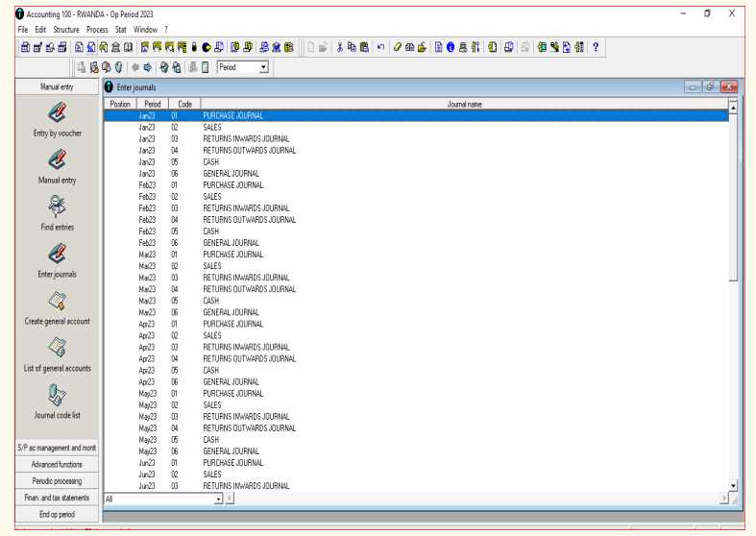
Task: Click the journal list scroll up arrow
Action: coord(733,108)
